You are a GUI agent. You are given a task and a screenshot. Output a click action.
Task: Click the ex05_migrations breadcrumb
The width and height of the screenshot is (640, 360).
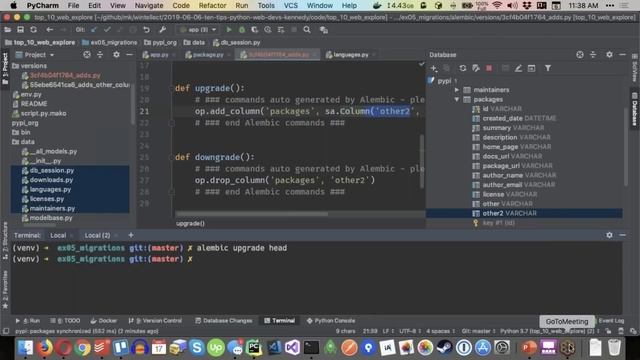pyautogui.click(x=109, y=42)
